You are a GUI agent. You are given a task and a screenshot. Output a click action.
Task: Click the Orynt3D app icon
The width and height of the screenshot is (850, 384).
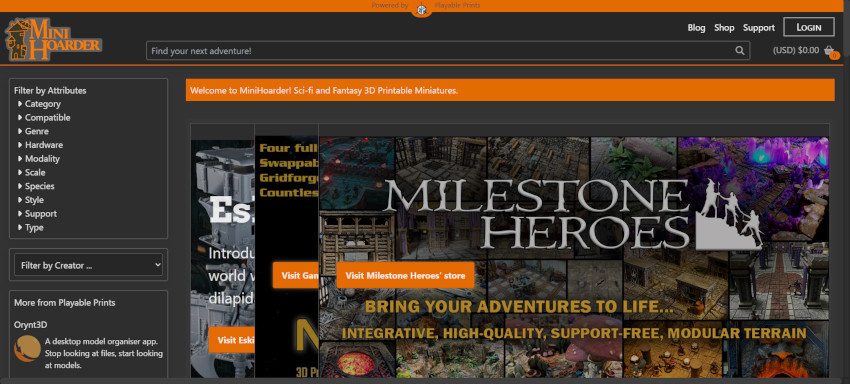pyautogui.click(x=27, y=348)
